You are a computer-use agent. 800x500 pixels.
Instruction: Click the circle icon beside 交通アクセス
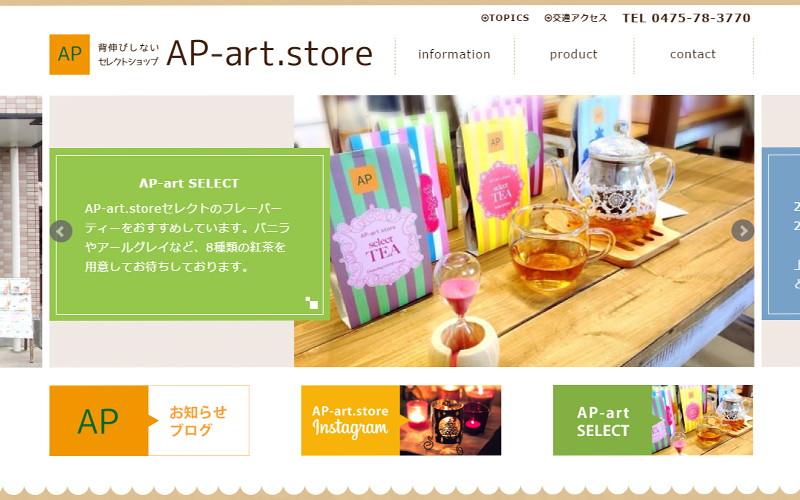[548, 18]
